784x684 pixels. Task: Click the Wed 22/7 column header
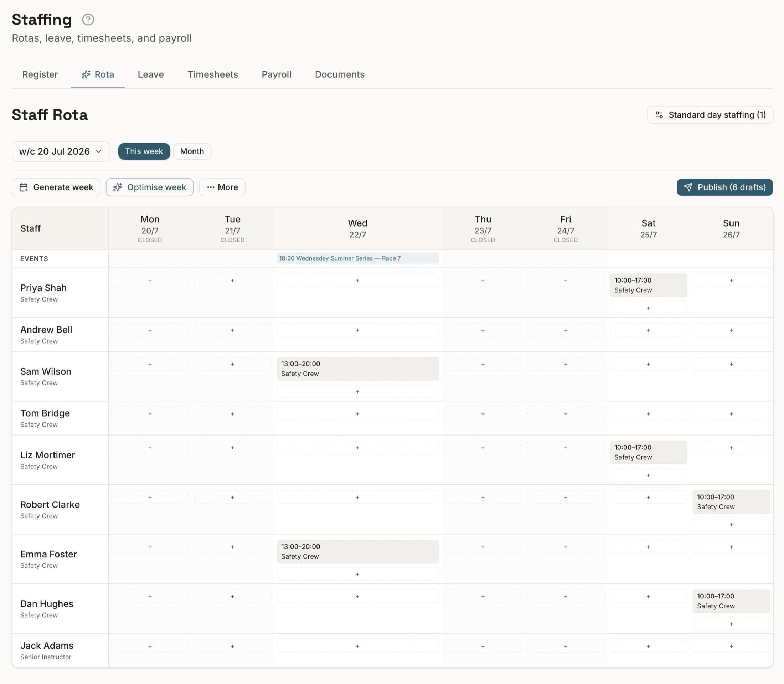[x=358, y=228]
